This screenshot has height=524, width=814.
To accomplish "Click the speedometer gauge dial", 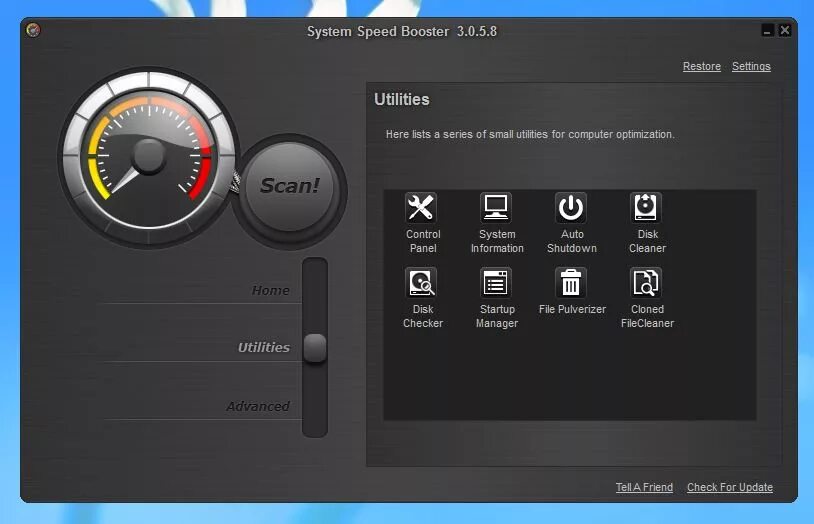I will [x=150, y=156].
